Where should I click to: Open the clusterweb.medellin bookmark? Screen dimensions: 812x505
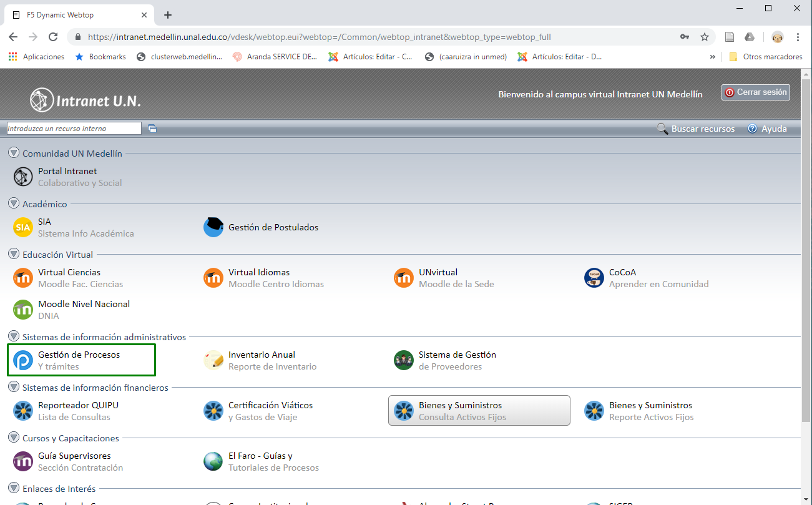(179, 57)
